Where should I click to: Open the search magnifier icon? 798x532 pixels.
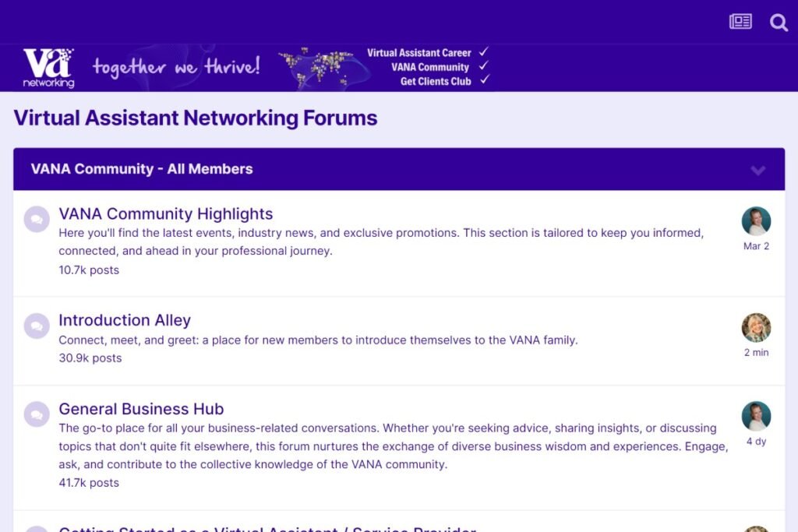[x=779, y=23]
